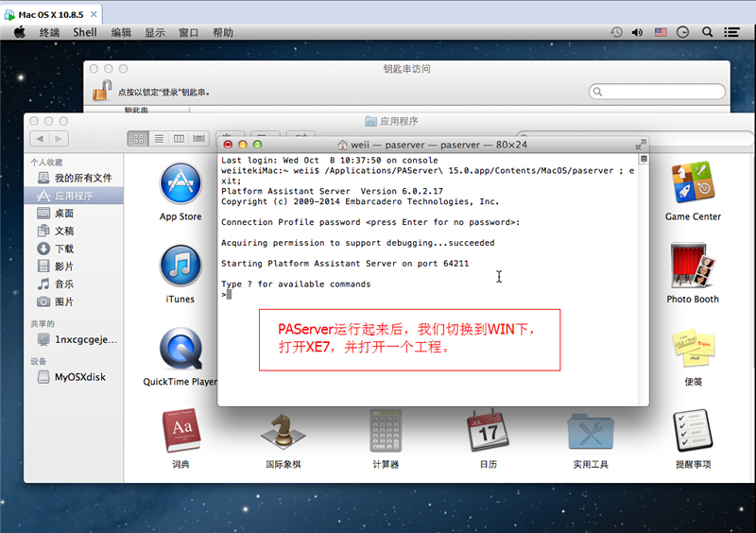Screen dimensions: 756x533
Task: Open the 词典 Dictionary icon
Action: (181, 430)
